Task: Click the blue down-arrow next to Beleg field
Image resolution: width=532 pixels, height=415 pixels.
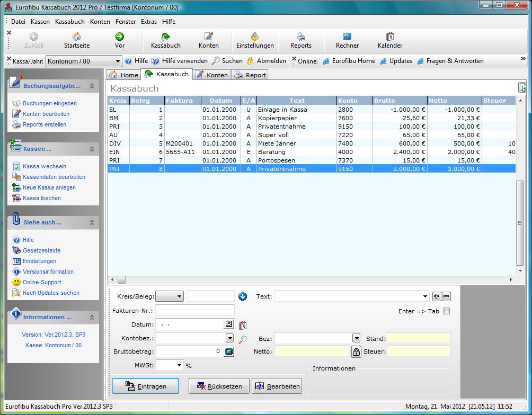Action: click(243, 296)
